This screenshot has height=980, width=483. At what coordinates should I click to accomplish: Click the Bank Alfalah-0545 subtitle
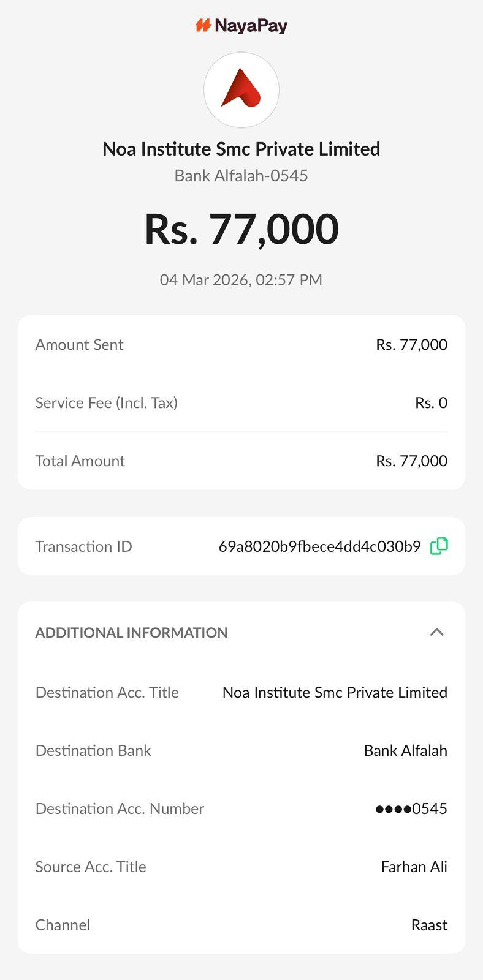pos(241,176)
